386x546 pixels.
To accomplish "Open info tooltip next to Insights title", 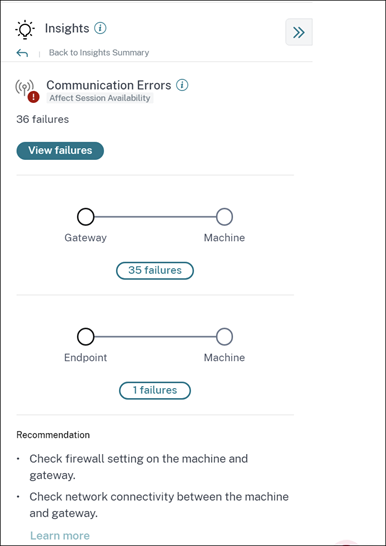I will click(100, 28).
